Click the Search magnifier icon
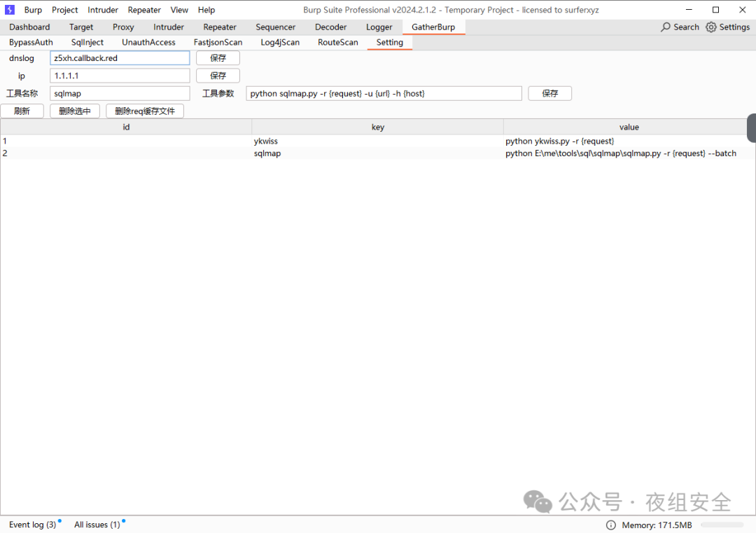Viewport: 756px width, 533px height. click(x=666, y=27)
